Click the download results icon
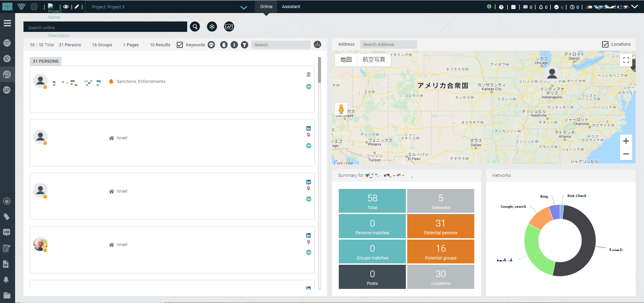The height and width of the screenshot is (303, 644). 317,44
